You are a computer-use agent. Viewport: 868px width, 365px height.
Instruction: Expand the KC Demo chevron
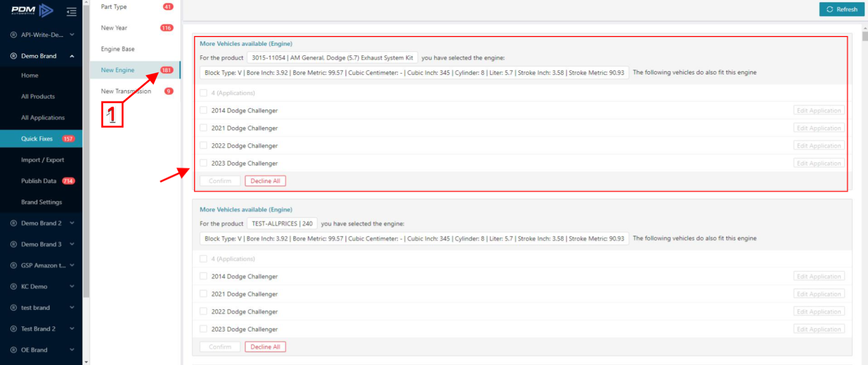(x=72, y=287)
